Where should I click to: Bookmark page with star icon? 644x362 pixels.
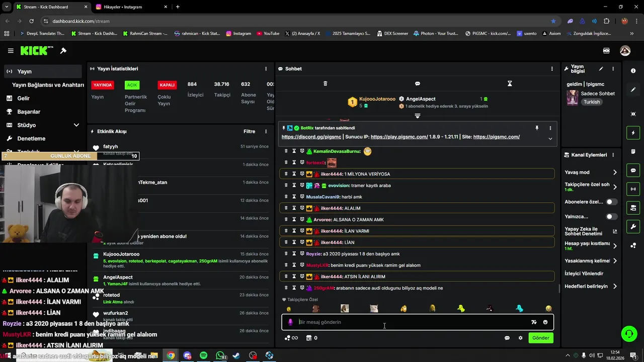553,21
